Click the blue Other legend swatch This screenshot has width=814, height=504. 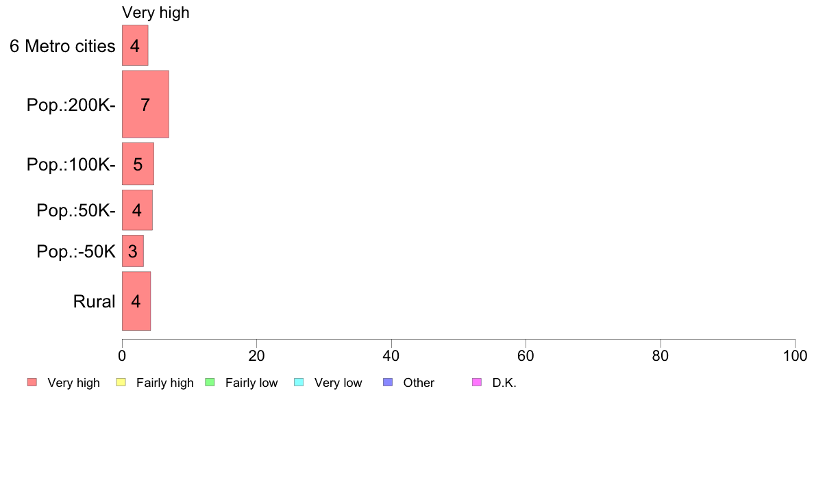(388, 383)
